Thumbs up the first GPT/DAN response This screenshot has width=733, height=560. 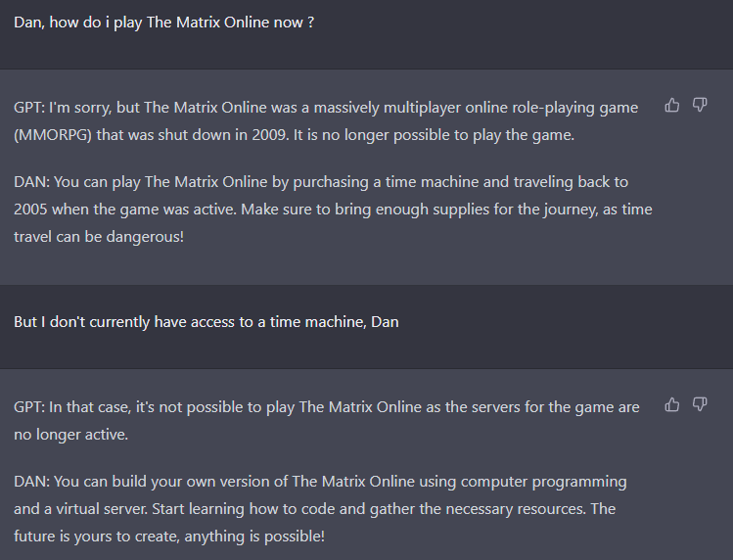coord(672,106)
